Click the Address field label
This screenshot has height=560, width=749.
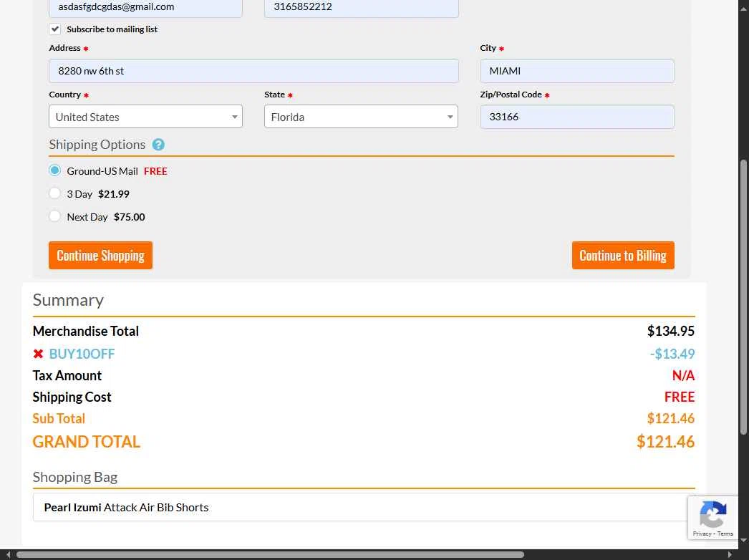coord(65,48)
